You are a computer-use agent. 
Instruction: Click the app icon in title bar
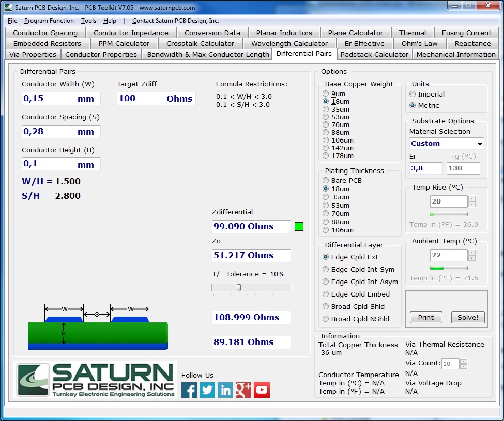pyautogui.click(x=8, y=7)
